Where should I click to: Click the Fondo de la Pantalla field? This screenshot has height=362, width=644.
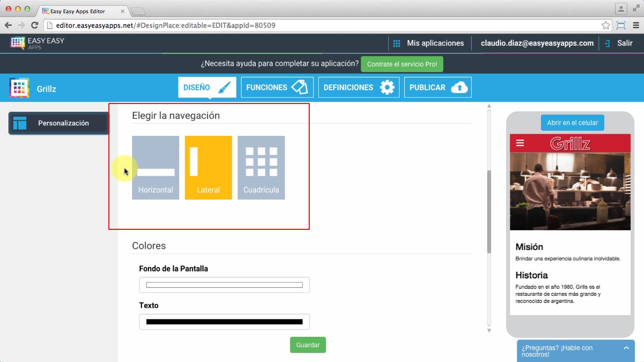click(x=224, y=285)
